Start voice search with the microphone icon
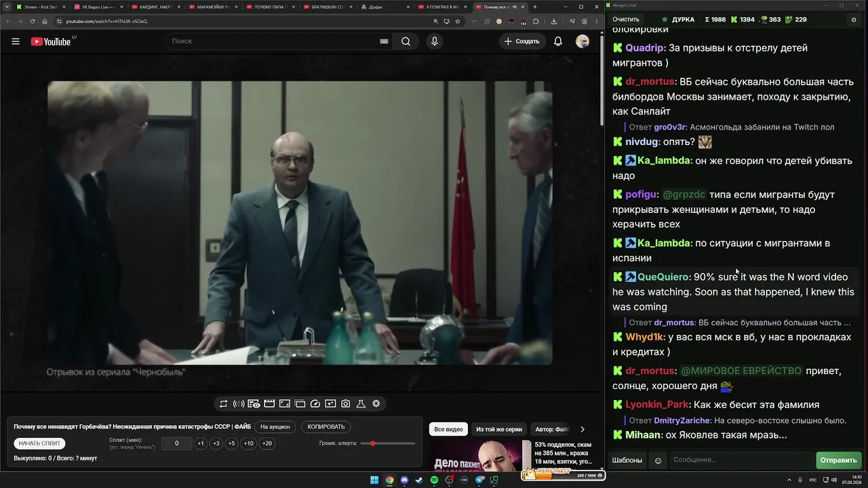868x488 pixels. point(435,41)
